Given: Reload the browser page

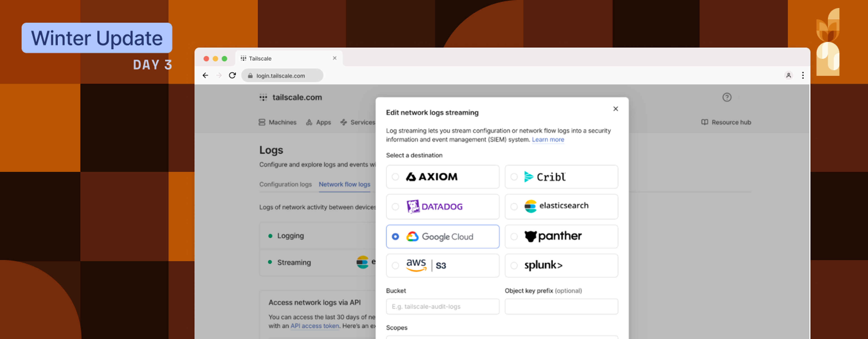Looking at the screenshot, I should 232,75.
